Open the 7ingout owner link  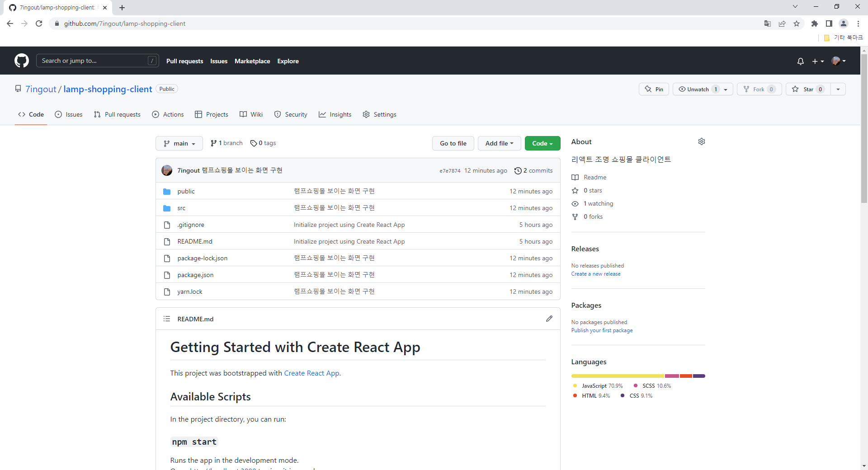point(41,89)
